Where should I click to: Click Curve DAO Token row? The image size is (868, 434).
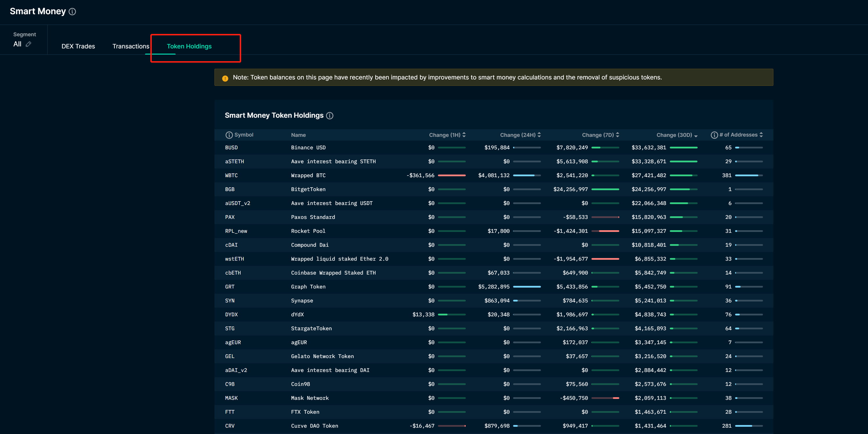314,426
